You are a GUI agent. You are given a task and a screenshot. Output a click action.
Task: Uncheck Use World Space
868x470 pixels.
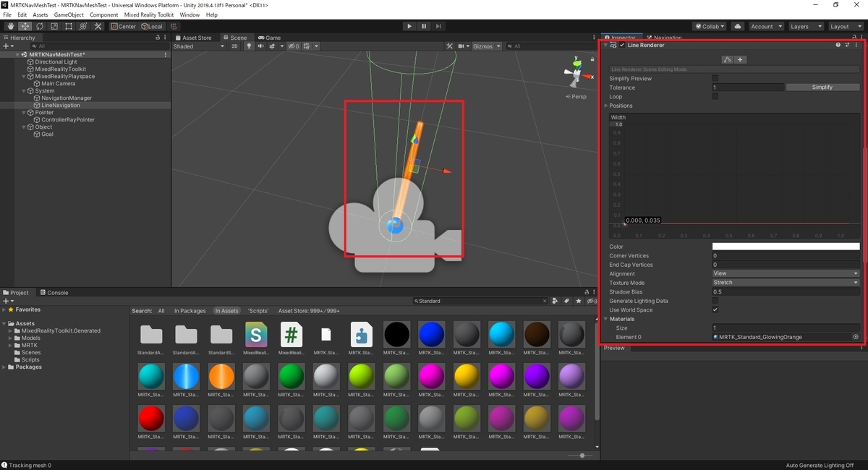[x=715, y=309]
